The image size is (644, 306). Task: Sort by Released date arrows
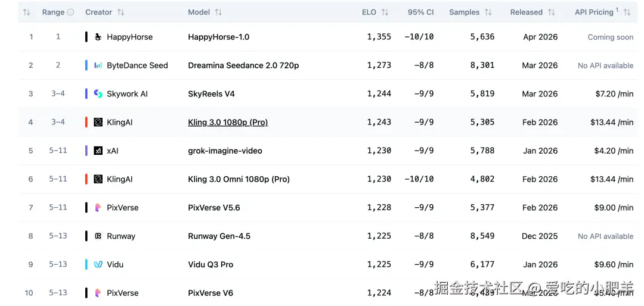point(552,12)
